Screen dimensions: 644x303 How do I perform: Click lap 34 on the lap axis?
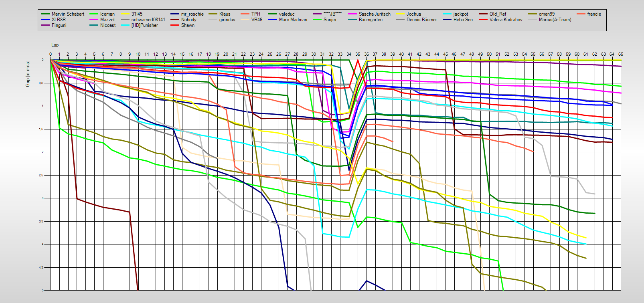pyautogui.click(x=349, y=54)
